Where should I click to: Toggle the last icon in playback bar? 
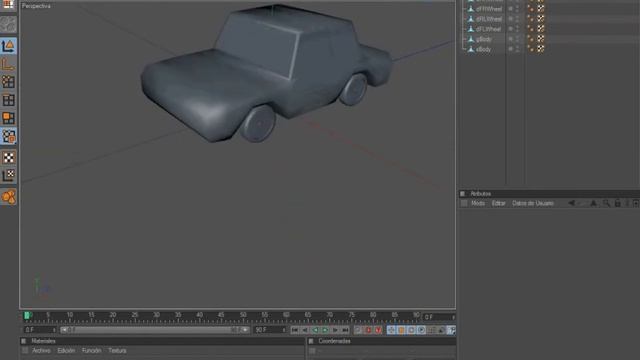451,330
